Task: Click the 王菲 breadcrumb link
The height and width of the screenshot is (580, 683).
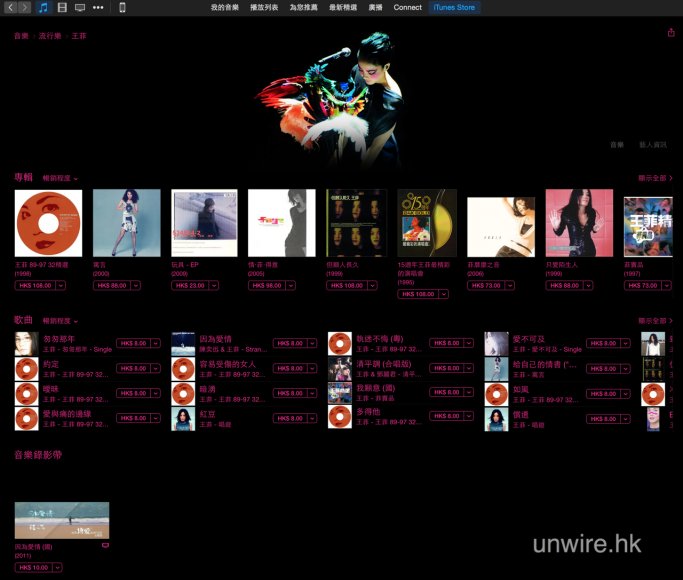Action: click(79, 36)
